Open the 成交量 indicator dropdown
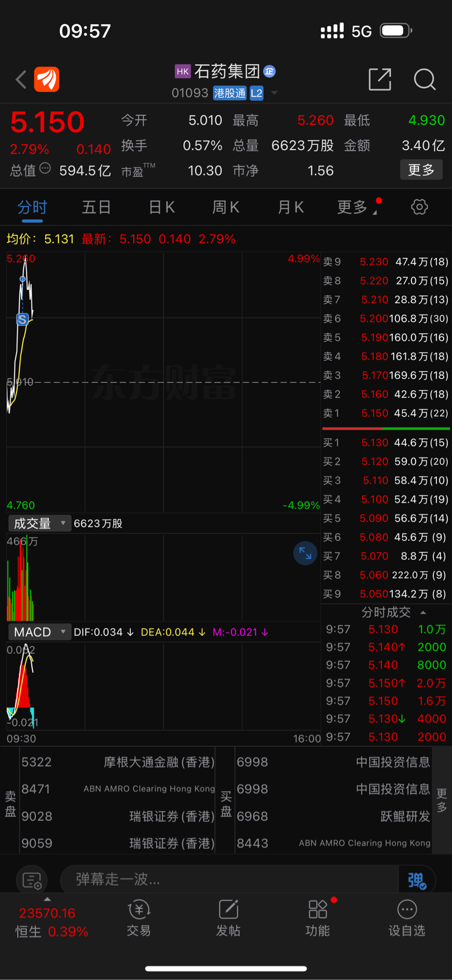Viewport: 452px width, 980px height. [39, 523]
